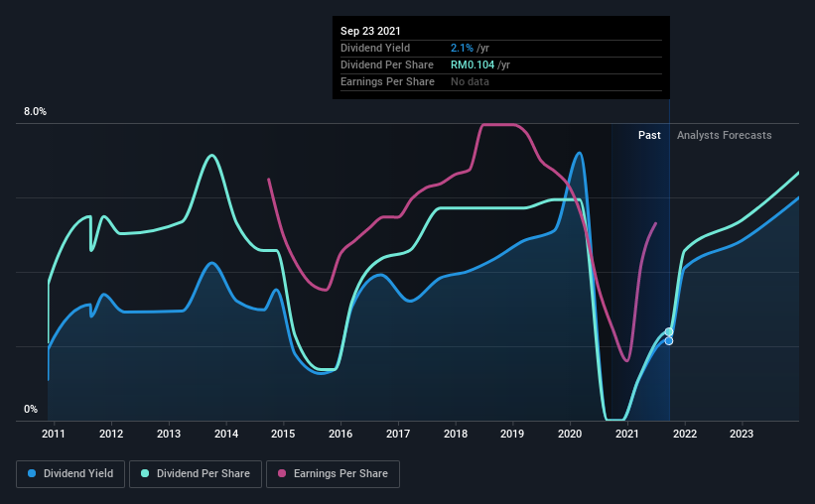Click the teal Dividend Per Share legend dot
815x504 pixels.
145,473
